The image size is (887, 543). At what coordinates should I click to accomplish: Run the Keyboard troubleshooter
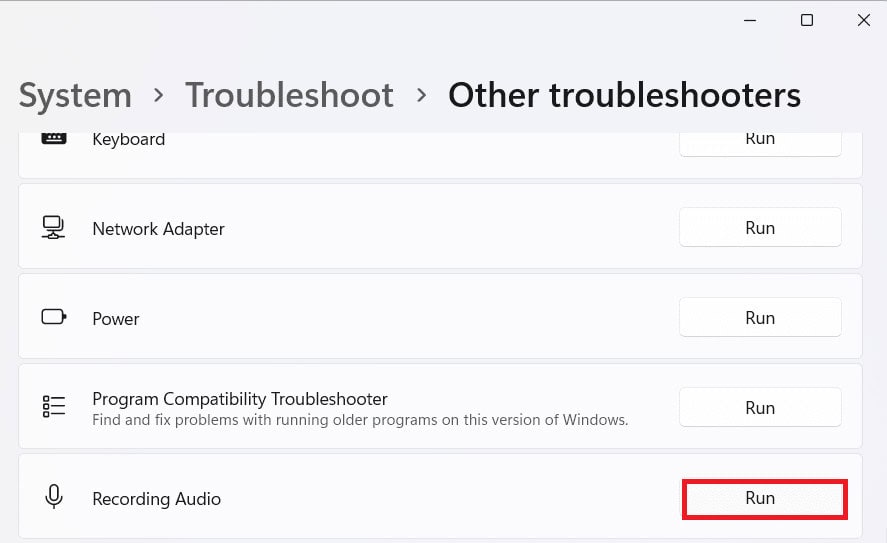coord(760,139)
